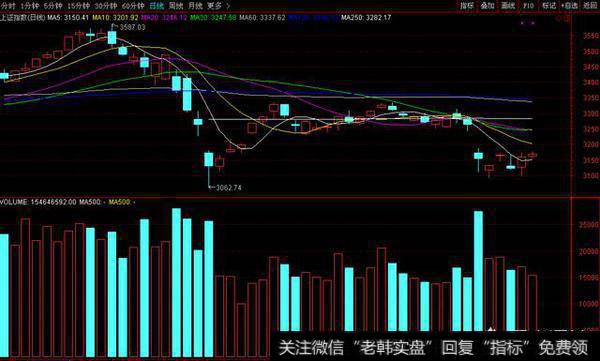Click the arrow next to 更多
This screenshot has height=361, width=600.
228,6
